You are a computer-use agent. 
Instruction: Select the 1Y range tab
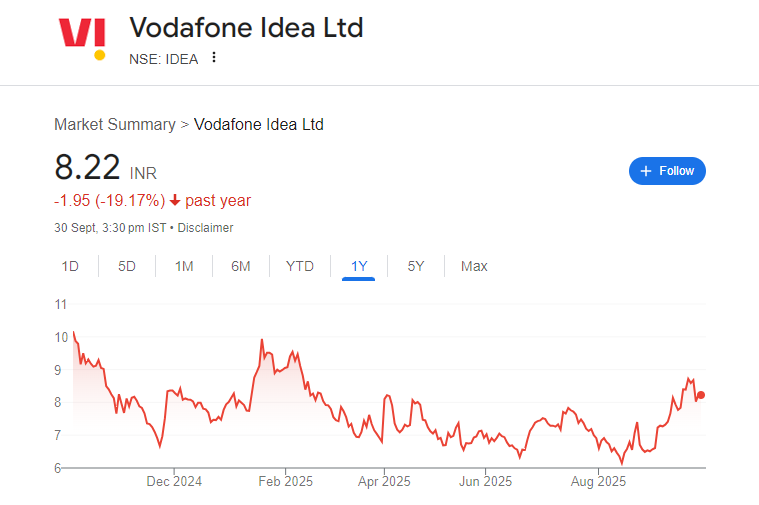359,266
